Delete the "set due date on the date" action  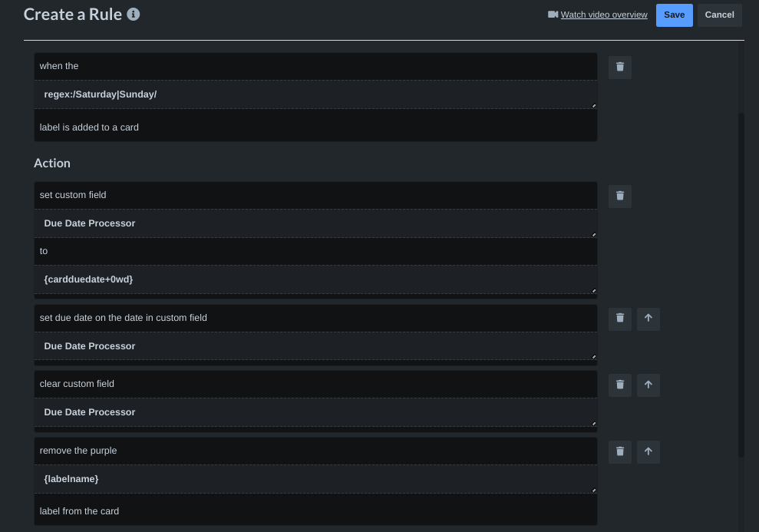(619, 319)
